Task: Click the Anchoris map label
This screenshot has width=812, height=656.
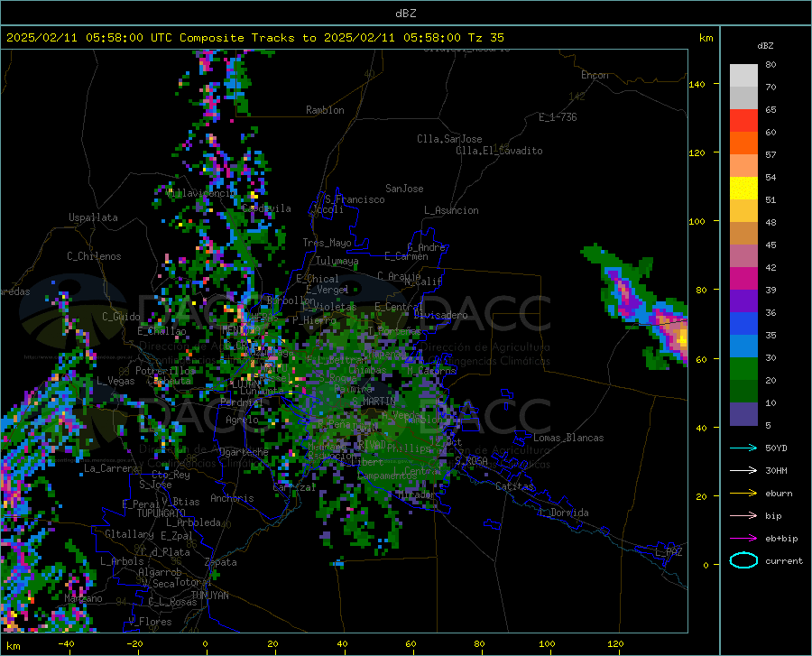Action: [x=232, y=499]
